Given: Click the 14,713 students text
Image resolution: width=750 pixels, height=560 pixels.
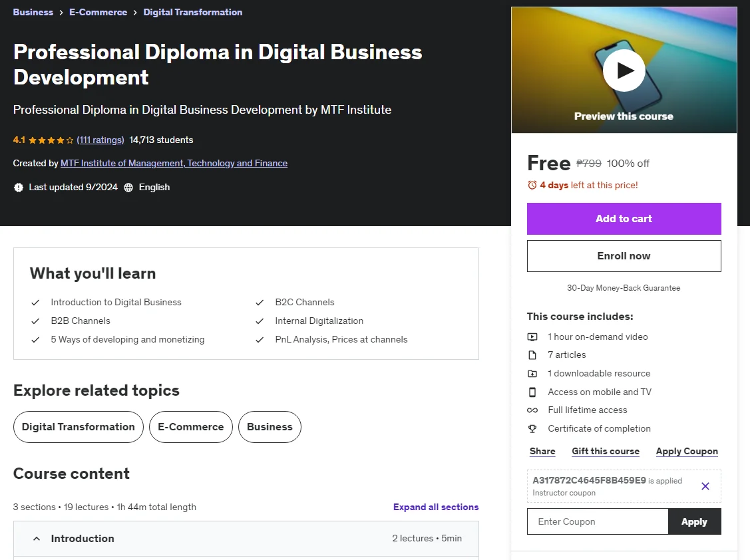Looking at the screenshot, I should pos(161,140).
